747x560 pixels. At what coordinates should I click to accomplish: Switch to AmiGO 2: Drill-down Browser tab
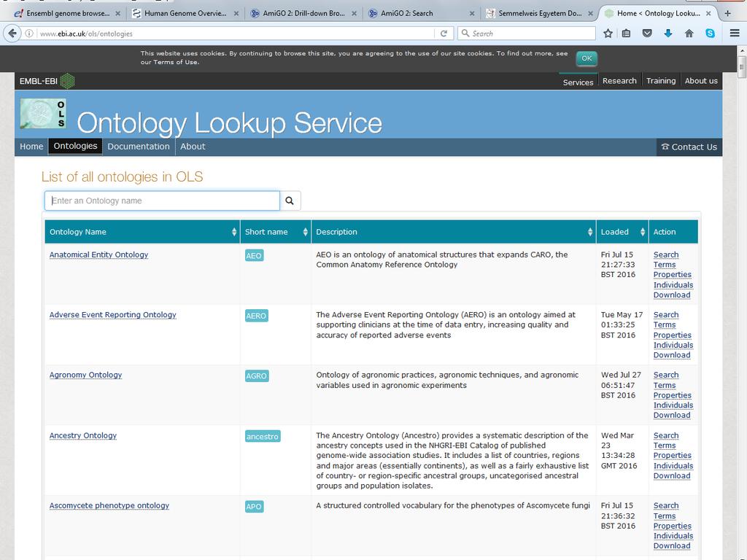303,13
